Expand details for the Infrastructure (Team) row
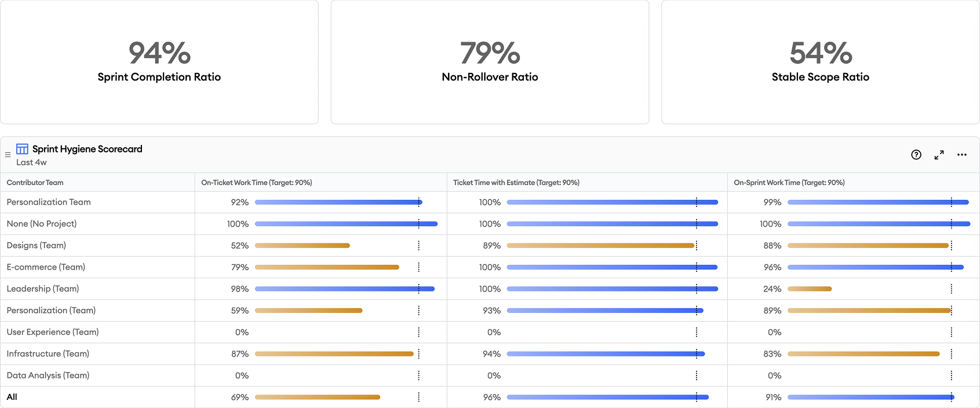The image size is (980, 408). tap(48, 354)
